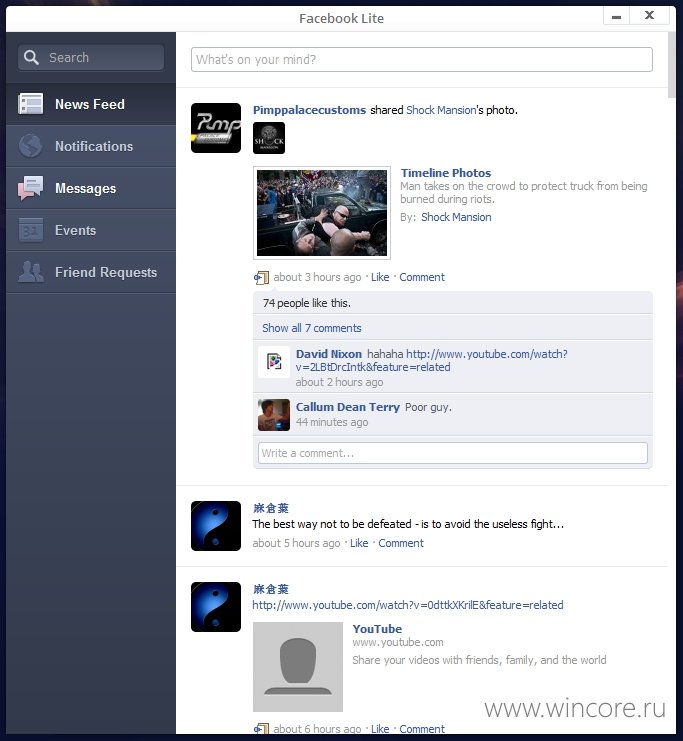
Task: Like the post from about 6 hours ago
Action: pyautogui.click(x=380, y=729)
